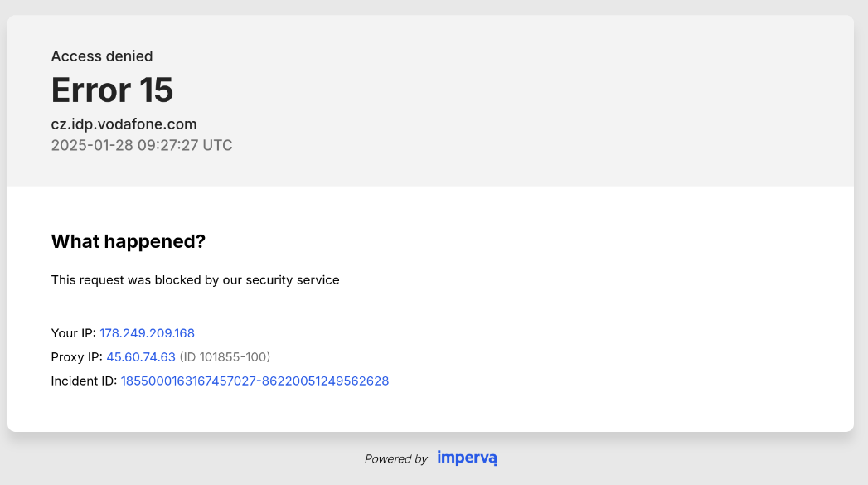
Task: Click the Proxy IP 45.60.74.63
Action: pyautogui.click(x=141, y=357)
